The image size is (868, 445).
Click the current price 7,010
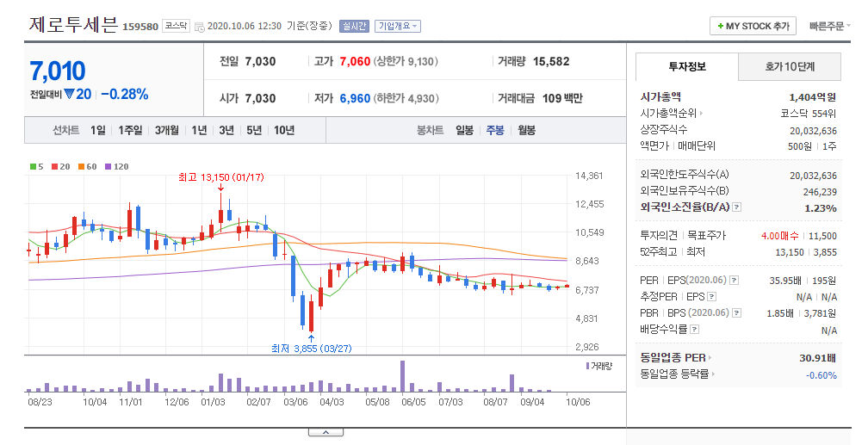(x=58, y=71)
